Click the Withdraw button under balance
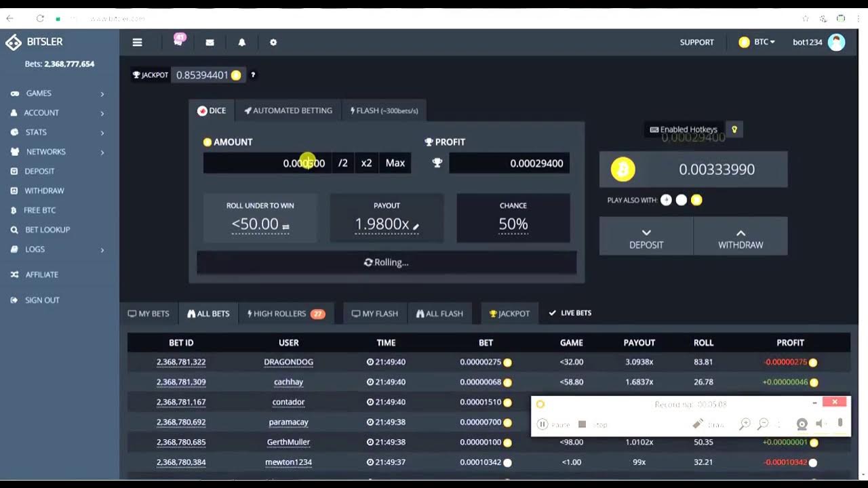Image resolution: width=868 pixels, height=488 pixels. (x=741, y=237)
